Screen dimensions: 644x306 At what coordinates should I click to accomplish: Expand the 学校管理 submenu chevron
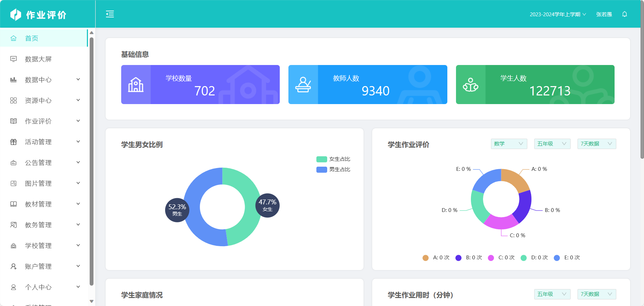(78, 245)
